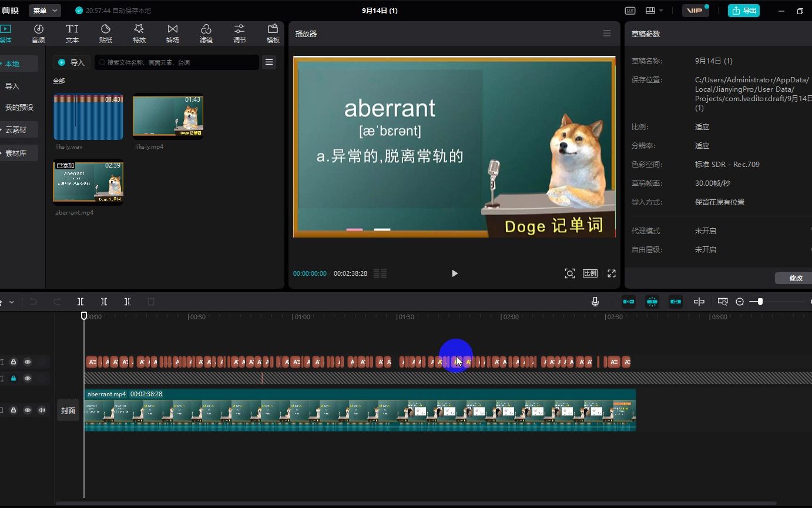Toggle linkage between clips
The image size is (812, 508).
(676, 302)
